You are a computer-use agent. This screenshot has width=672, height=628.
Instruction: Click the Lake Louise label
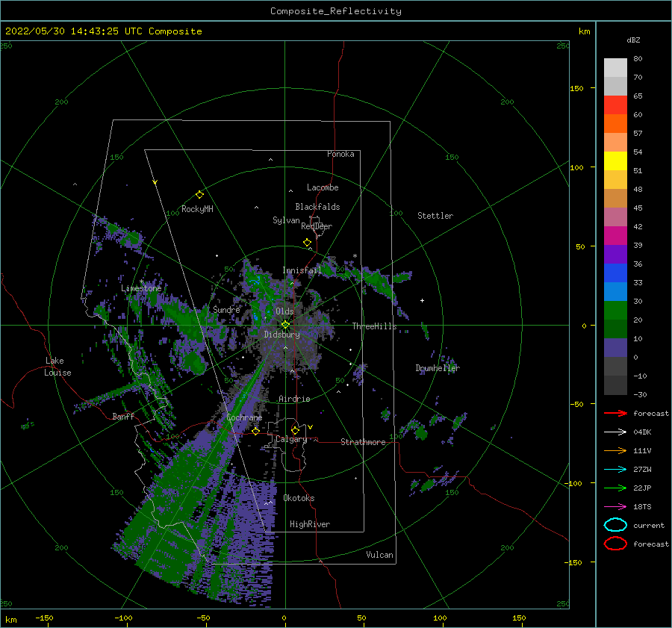tap(57, 367)
